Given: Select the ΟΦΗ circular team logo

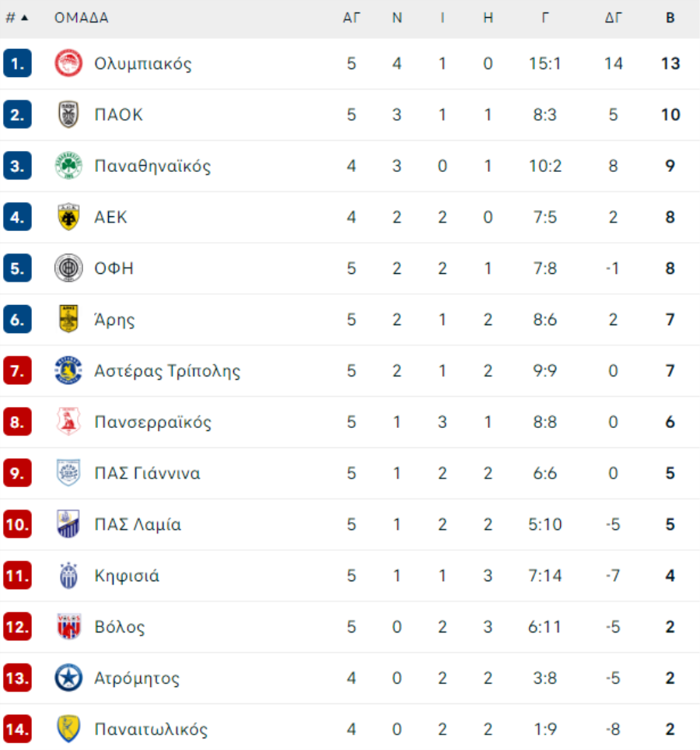Looking at the screenshot, I should coord(68,268).
